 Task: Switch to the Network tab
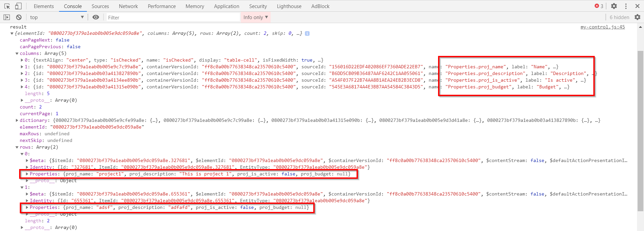[x=128, y=6]
